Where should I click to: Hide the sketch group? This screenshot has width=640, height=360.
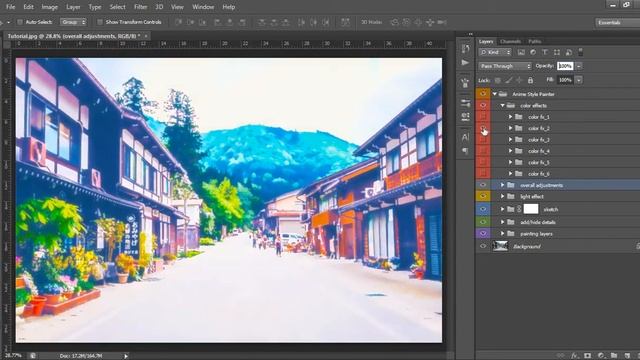483,209
